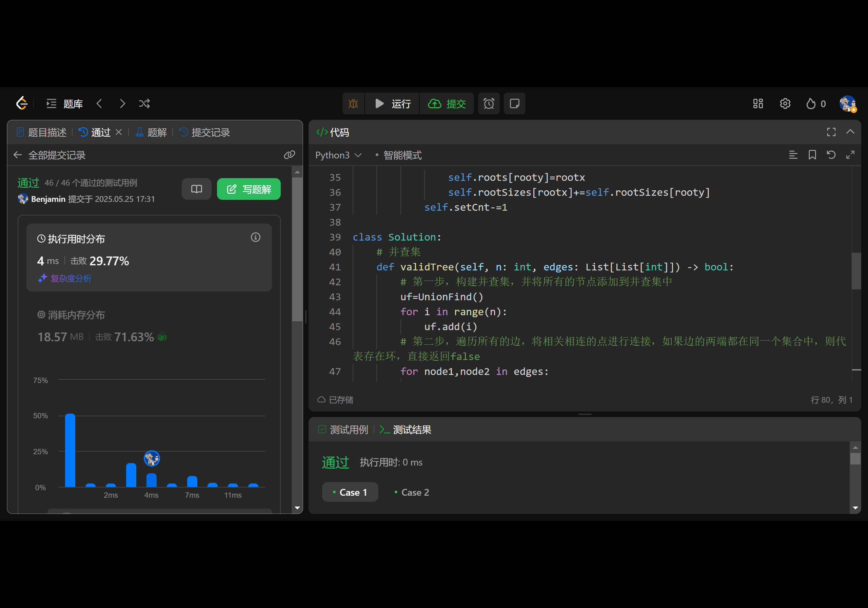Reset code with the undo-arrow icon

[x=831, y=155]
